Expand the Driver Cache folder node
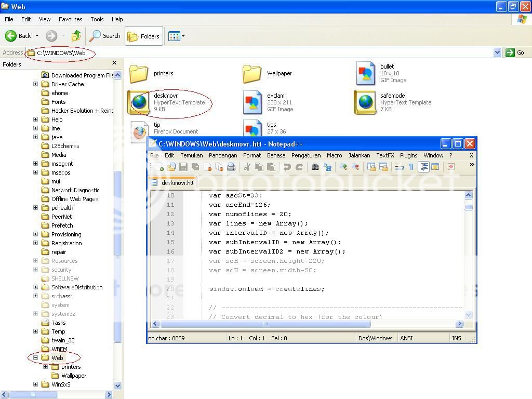Screen dimensions: 532x399 pyautogui.click(x=36, y=84)
